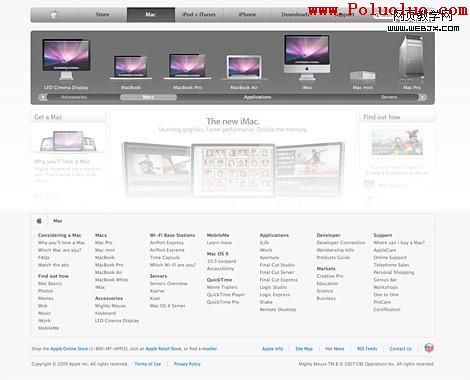Image resolution: width=470 pixels, height=380 pixels.
Task: Click the left arrow of the product slider
Action: pos(43,97)
